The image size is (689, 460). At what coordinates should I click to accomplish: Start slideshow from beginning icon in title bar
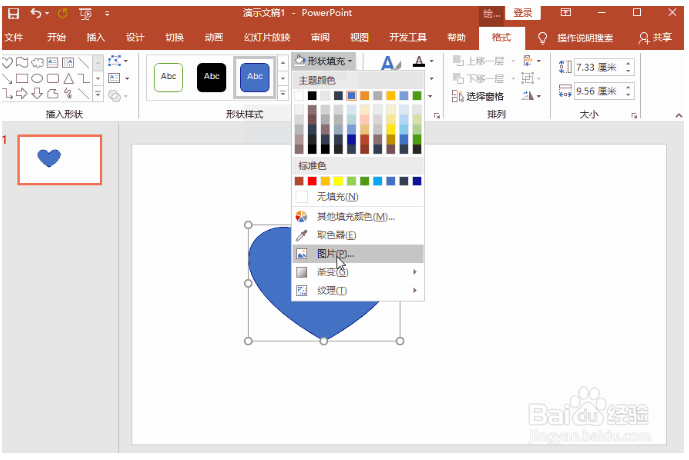86,14
